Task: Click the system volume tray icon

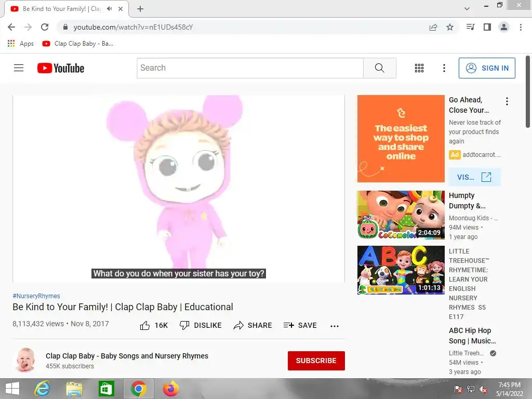Action: (483, 389)
